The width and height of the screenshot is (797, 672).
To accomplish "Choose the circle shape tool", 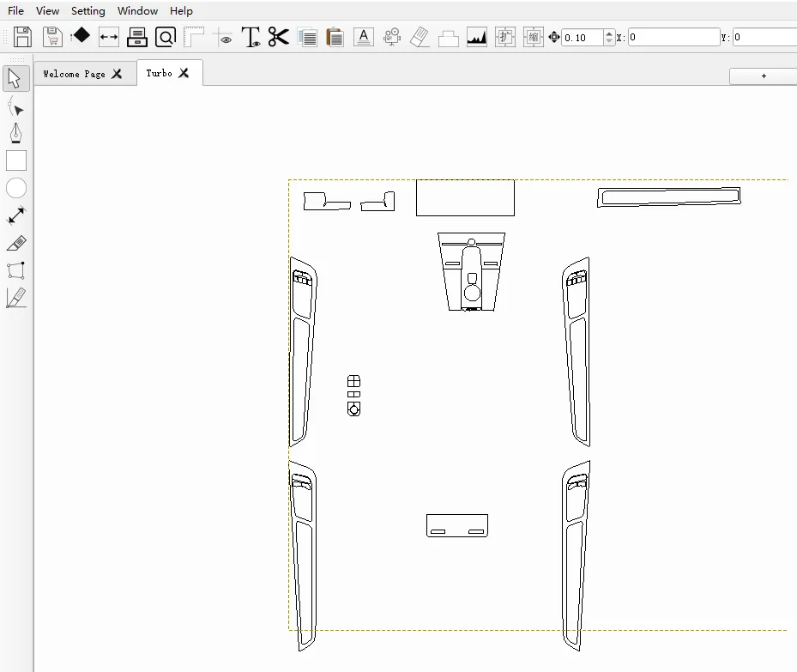I will pyautogui.click(x=16, y=188).
